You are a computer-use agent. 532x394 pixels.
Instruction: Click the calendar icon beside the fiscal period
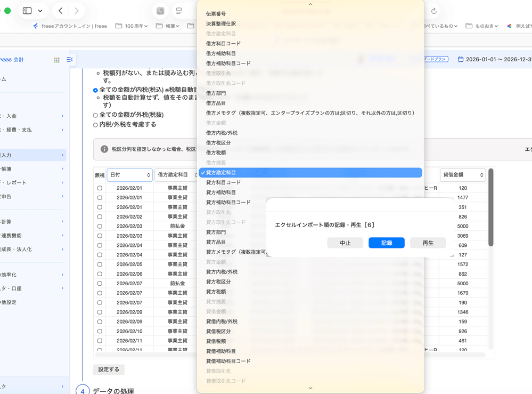point(461,59)
